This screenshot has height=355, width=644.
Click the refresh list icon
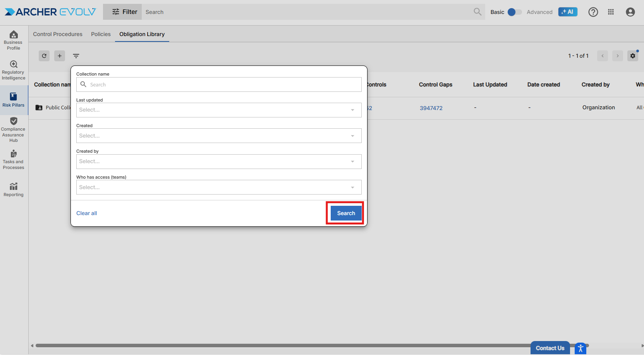(x=44, y=56)
